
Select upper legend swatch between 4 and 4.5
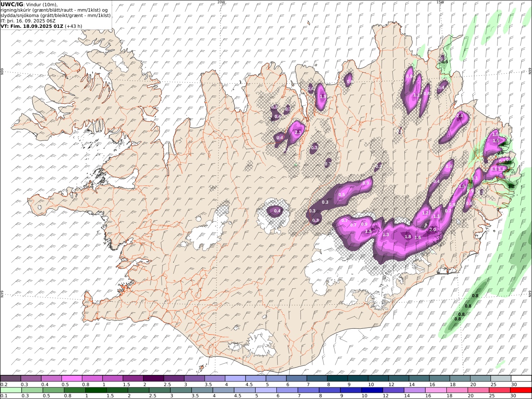[x=235, y=379]
